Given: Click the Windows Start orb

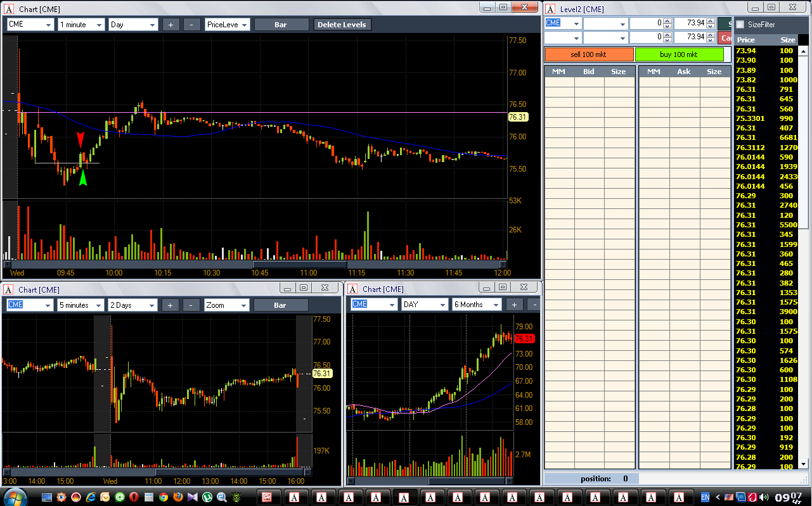Looking at the screenshot, I should tap(15, 497).
